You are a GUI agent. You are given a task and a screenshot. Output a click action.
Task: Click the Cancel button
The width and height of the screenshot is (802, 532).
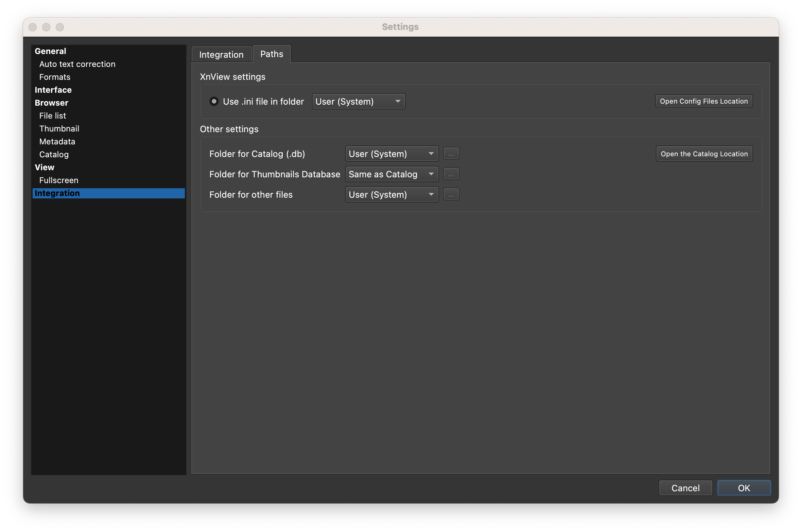(x=685, y=488)
